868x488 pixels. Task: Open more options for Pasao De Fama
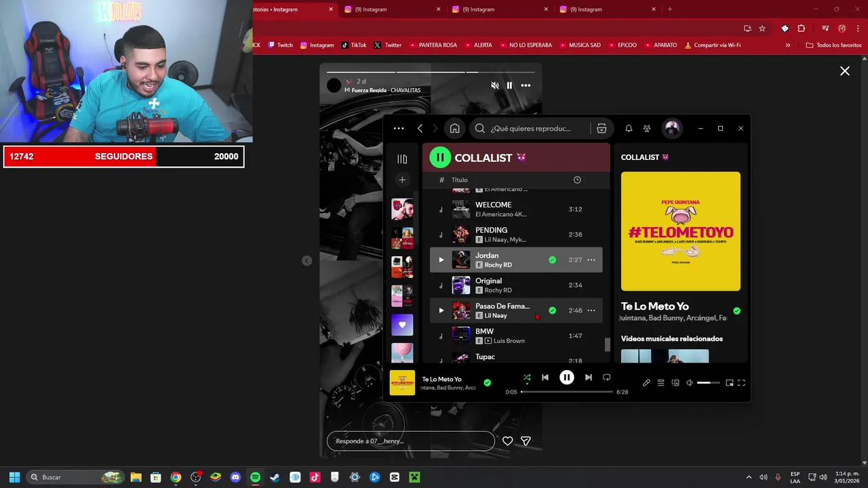click(591, 310)
